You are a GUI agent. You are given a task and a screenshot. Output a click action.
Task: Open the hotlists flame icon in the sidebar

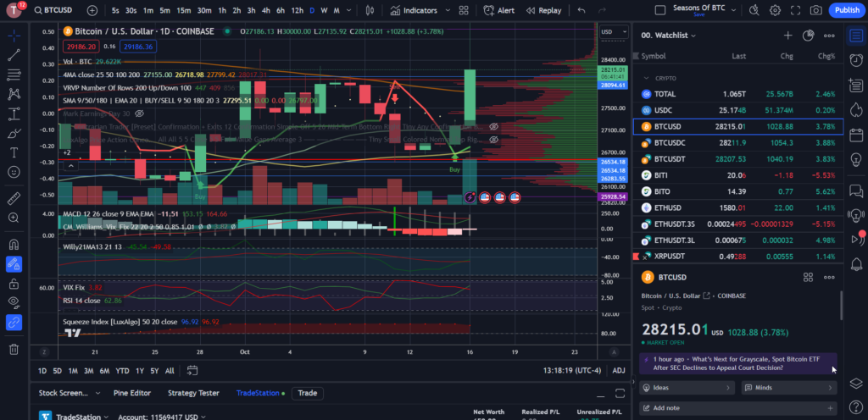click(856, 109)
